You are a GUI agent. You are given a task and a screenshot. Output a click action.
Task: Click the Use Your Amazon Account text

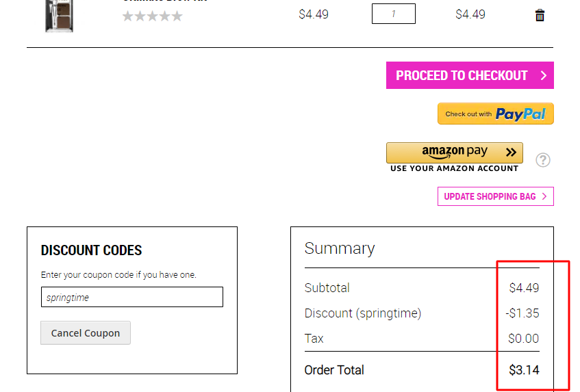click(x=454, y=168)
